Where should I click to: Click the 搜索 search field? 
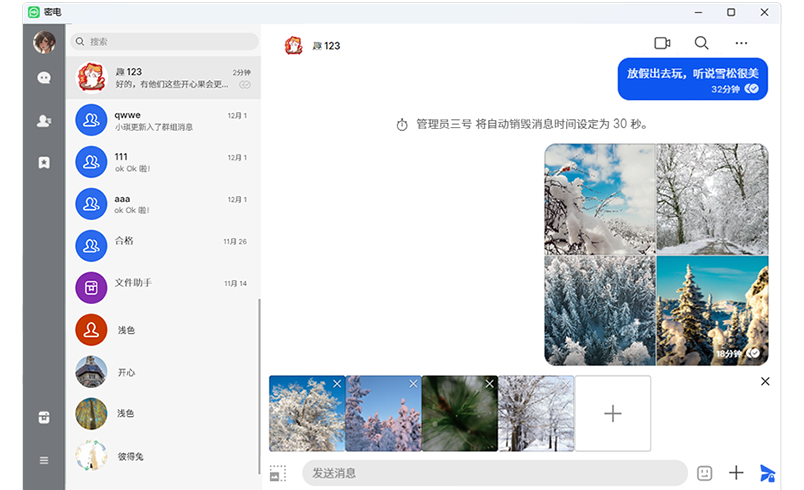[x=167, y=42]
